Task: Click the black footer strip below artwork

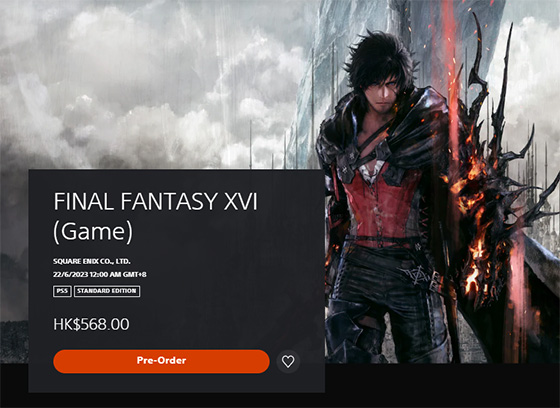Action: (442, 386)
